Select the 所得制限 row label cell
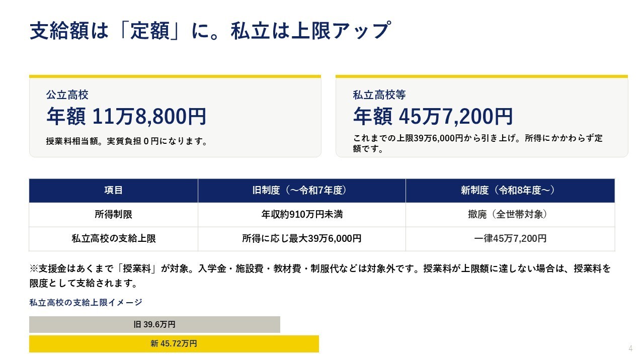644x362 pixels. [113, 215]
